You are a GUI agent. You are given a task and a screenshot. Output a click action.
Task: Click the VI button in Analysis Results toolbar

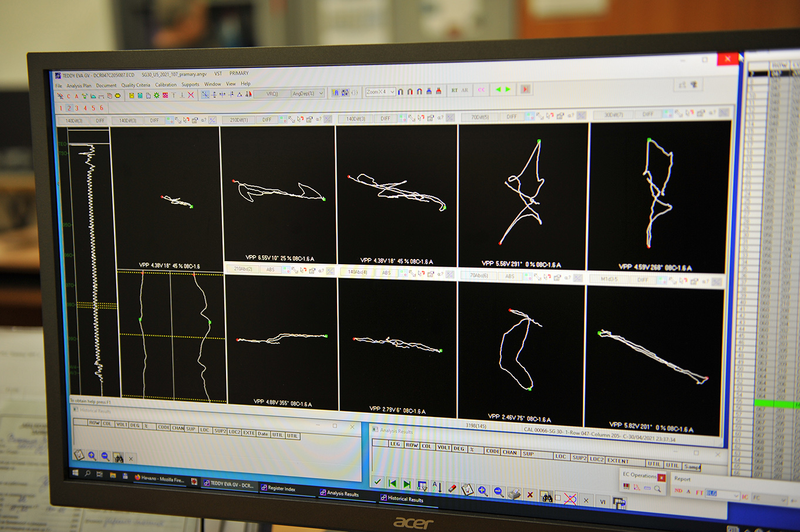(x=602, y=501)
